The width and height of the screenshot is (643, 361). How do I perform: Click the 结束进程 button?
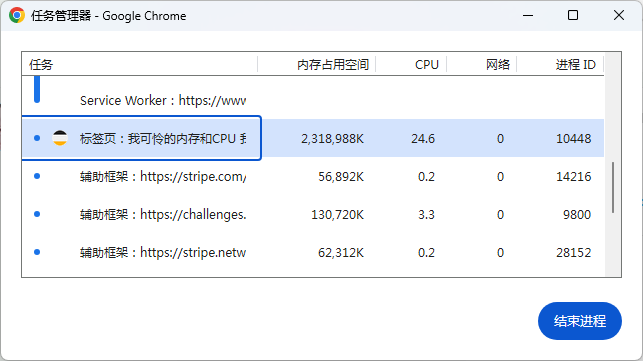579,321
